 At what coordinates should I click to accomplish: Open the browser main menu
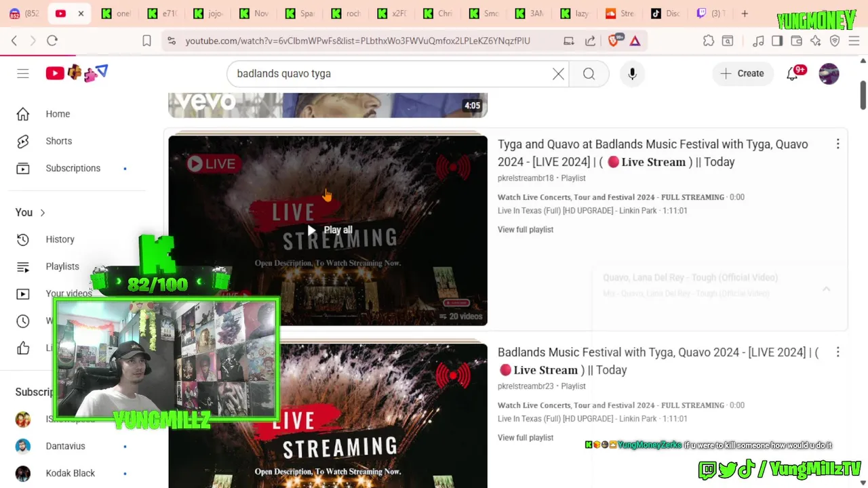(854, 41)
